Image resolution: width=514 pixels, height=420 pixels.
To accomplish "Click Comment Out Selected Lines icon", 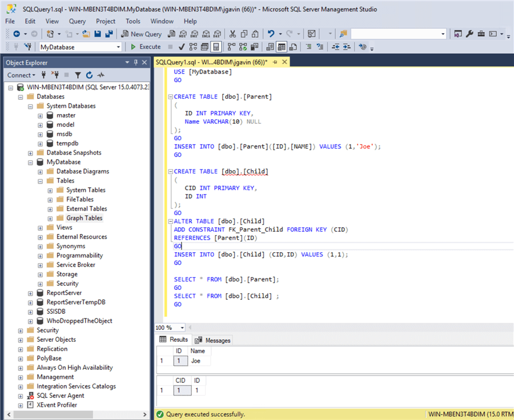I will click(x=308, y=47).
